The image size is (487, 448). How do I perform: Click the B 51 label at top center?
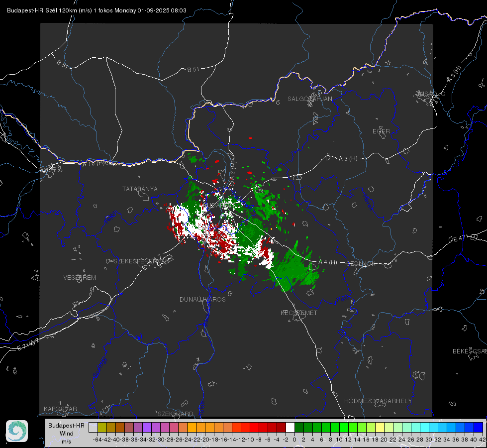pyautogui.click(x=193, y=70)
